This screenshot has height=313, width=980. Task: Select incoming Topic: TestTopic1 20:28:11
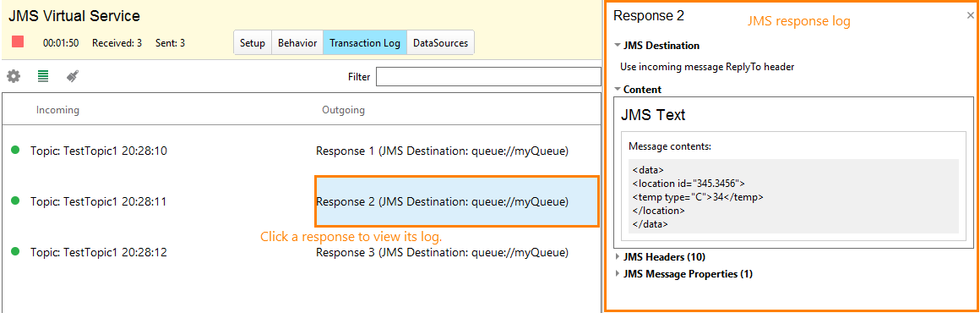point(99,201)
